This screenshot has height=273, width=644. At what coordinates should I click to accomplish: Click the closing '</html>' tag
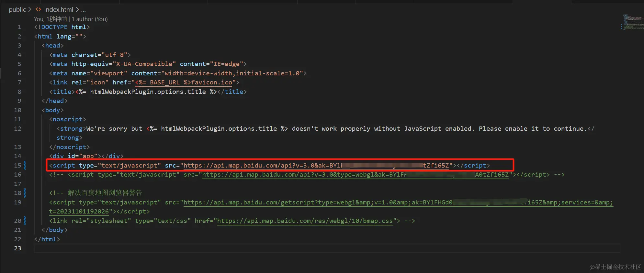pos(47,239)
